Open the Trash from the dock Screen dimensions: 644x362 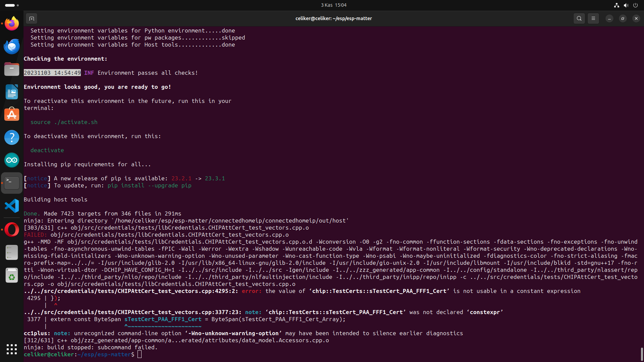tap(12, 275)
